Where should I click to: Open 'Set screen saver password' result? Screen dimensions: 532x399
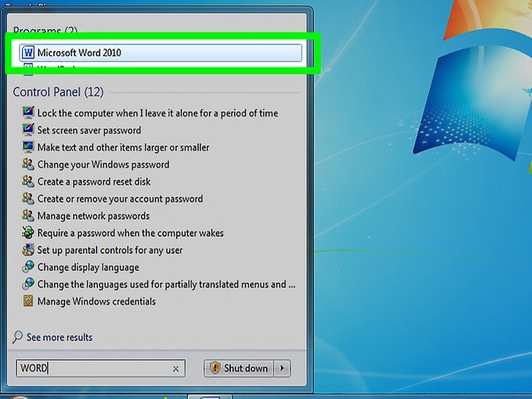89,130
